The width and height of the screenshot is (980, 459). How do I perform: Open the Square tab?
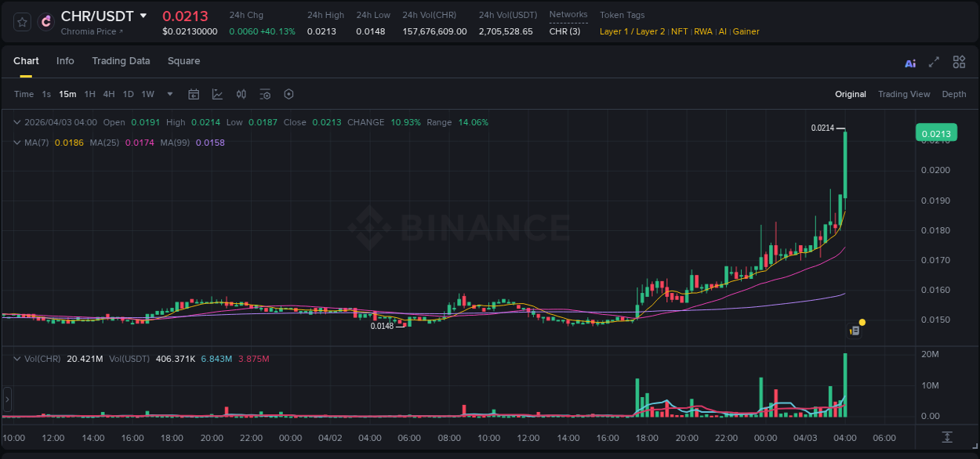tap(183, 61)
